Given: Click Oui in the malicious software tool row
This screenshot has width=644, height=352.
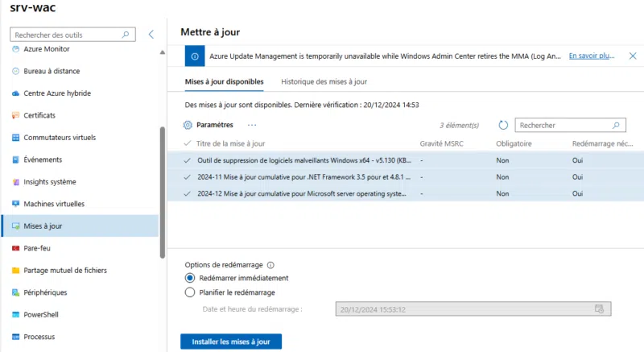Looking at the screenshot, I should (x=577, y=160).
